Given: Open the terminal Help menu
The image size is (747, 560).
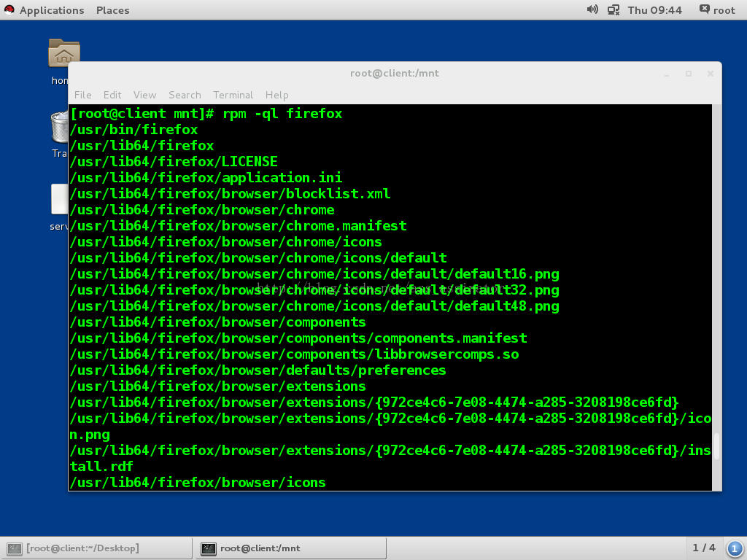Looking at the screenshot, I should click(276, 95).
